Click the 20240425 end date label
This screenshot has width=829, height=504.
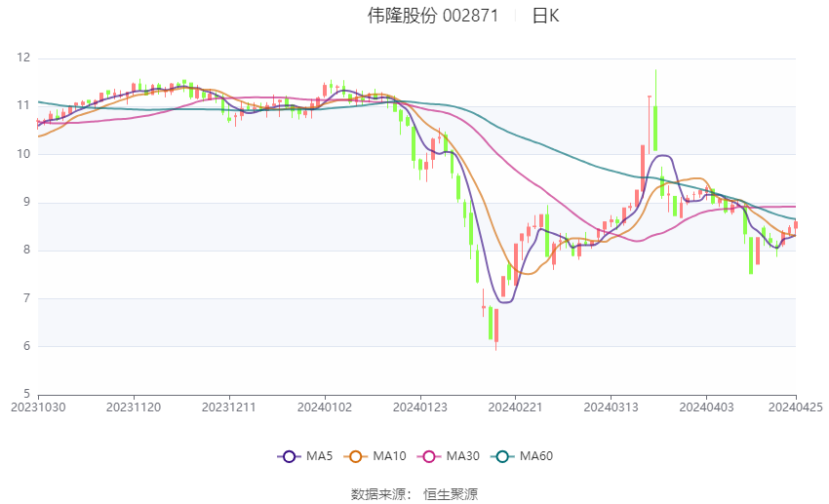point(795,406)
